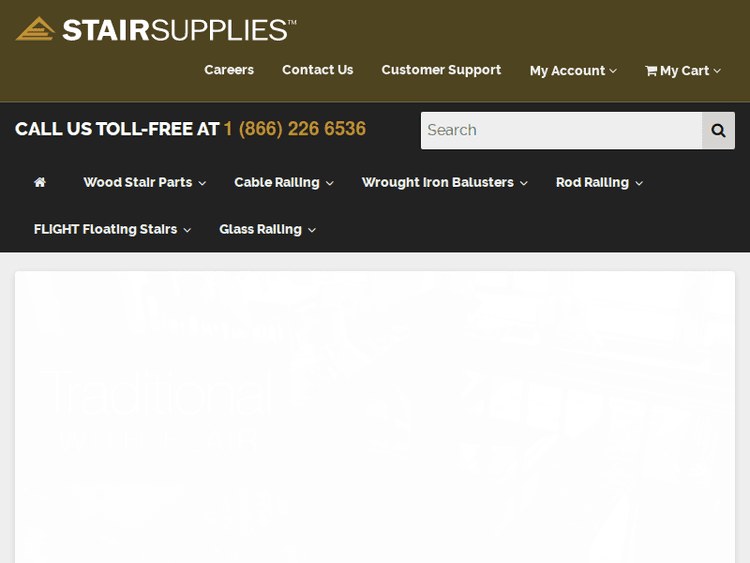This screenshot has height=563, width=750.
Task: Expand Wrought Iron Balusters menu
Action: point(444,182)
